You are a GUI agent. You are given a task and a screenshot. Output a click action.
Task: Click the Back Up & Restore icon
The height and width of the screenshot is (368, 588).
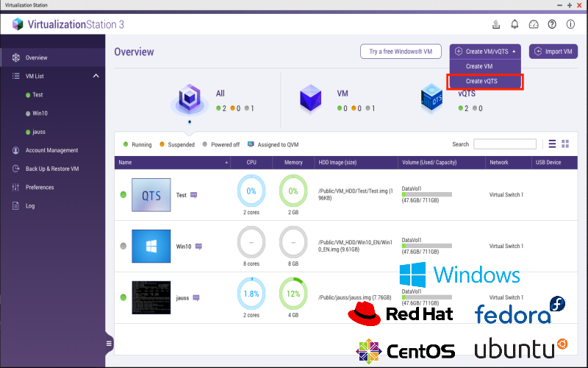15,169
